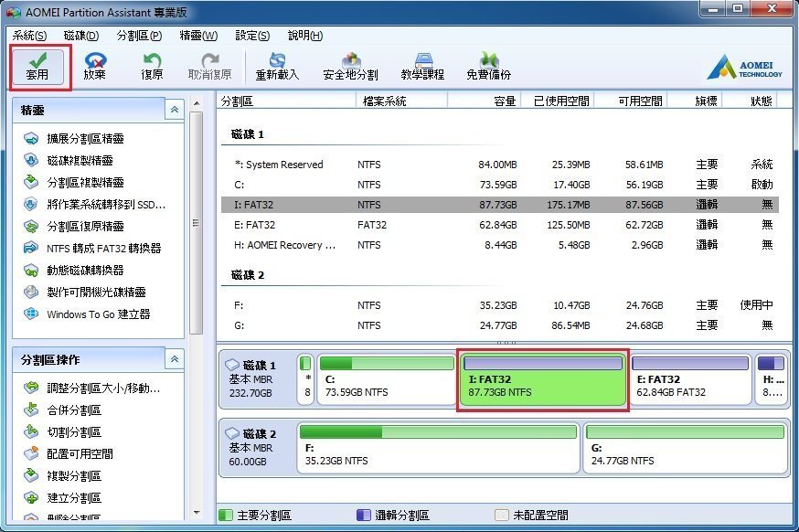Select the 合併分割區 operation
Image resolution: width=799 pixels, height=532 pixels.
click(63, 410)
